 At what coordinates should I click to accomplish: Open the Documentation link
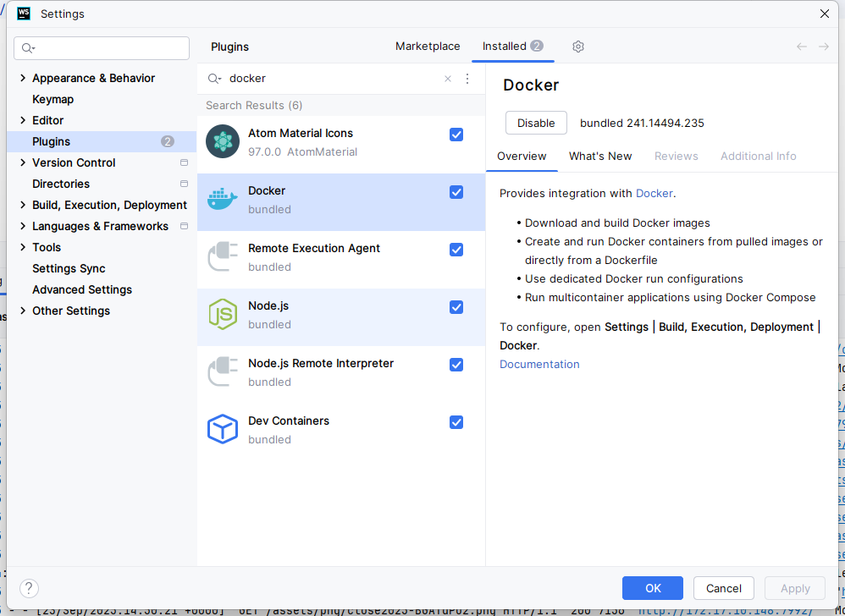pos(539,364)
